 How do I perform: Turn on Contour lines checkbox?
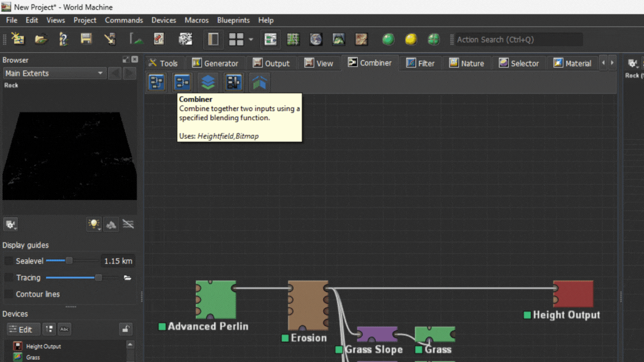pyautogui.click(x=9, y=294)
